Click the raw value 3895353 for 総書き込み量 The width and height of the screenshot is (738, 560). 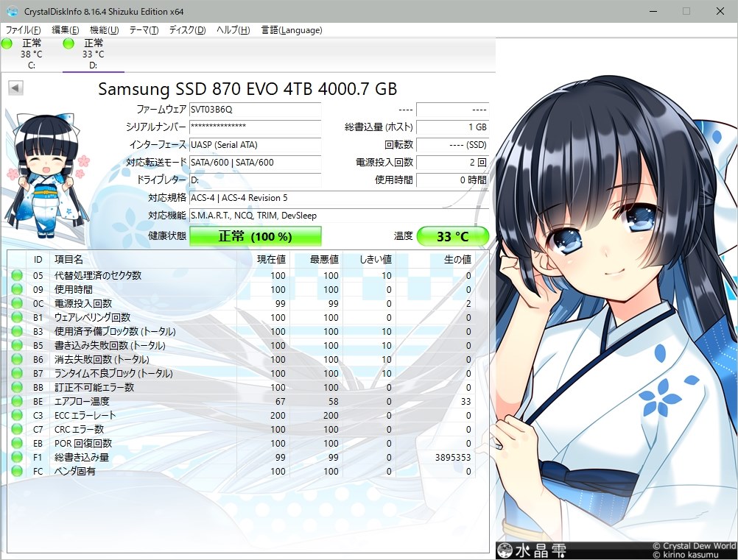[453, 457]
